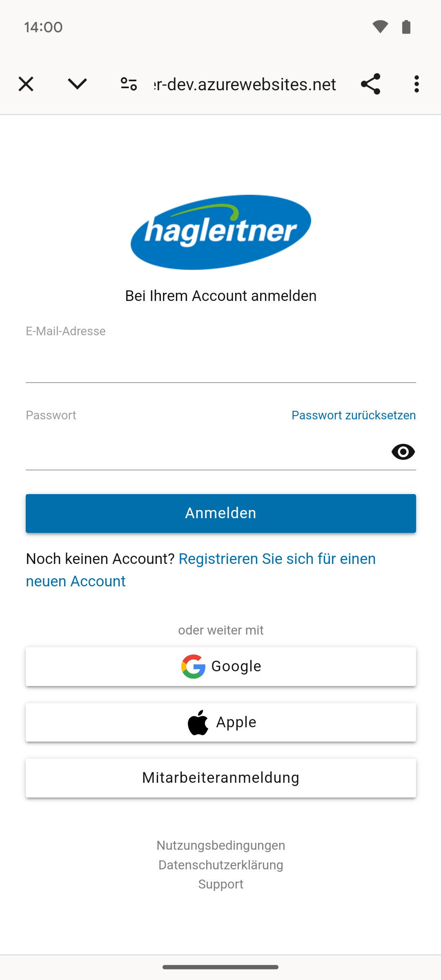The height and width of the screenshot is (980, 441).
Task: Click the blue Anmelden button
Action: tap(221, 513)
